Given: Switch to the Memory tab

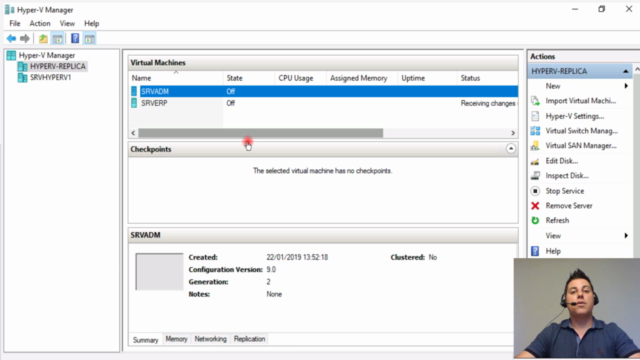Looking at the screenshot, I should pyautogui.click(x=176, y=339).
